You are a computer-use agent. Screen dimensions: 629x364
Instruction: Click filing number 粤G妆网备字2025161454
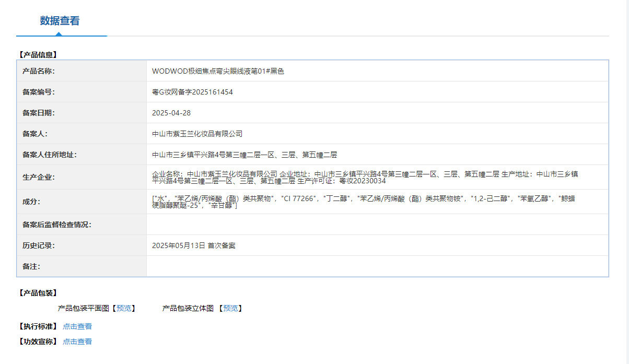coord(192,92)
